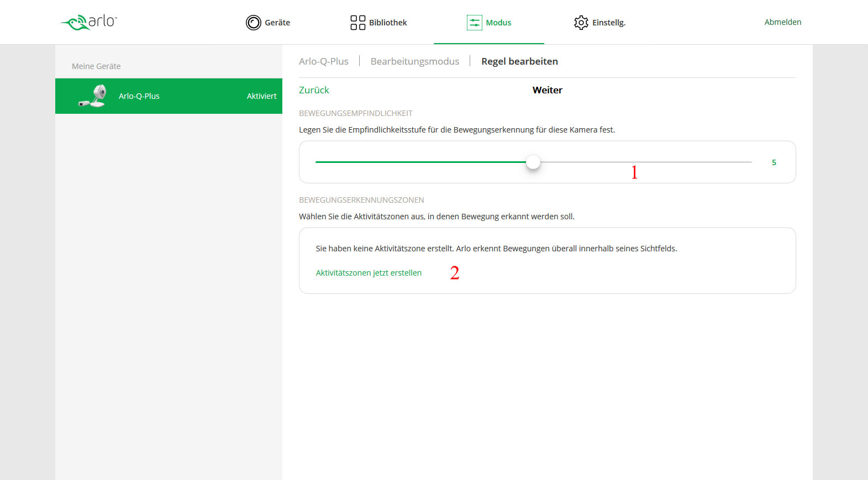Click the BEWEGUNGSEMPFINDLICHKEIT section heading
This screenshot has height=480, width=868.
[x=356, y=113]
